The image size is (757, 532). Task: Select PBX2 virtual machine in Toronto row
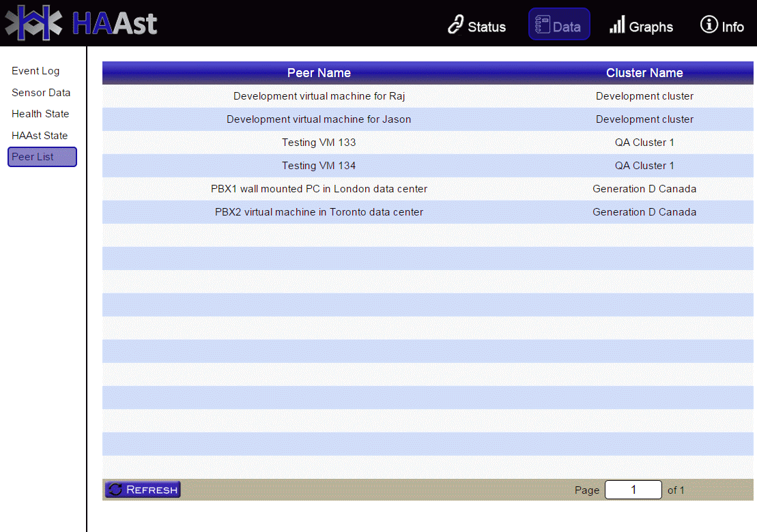pos(319,212)
